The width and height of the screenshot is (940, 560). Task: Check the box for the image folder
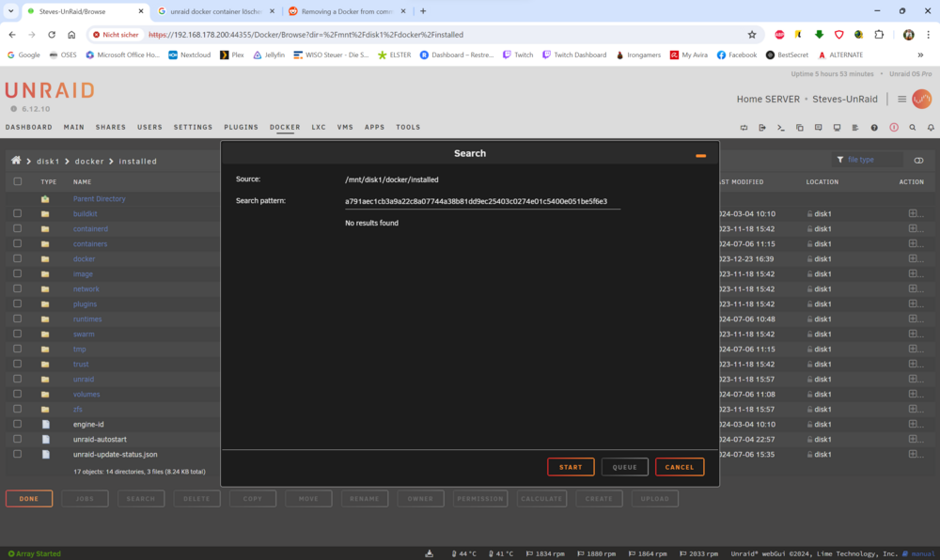tap(17, 273)
